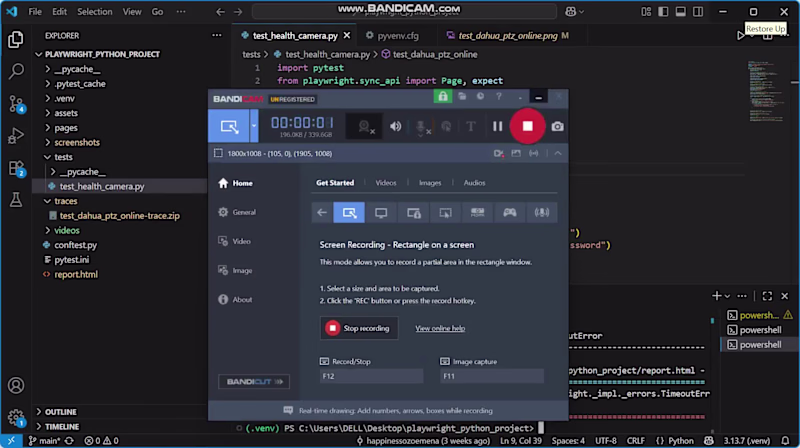Toggle Bandicam's text overlay T icon

coord(470,126)
